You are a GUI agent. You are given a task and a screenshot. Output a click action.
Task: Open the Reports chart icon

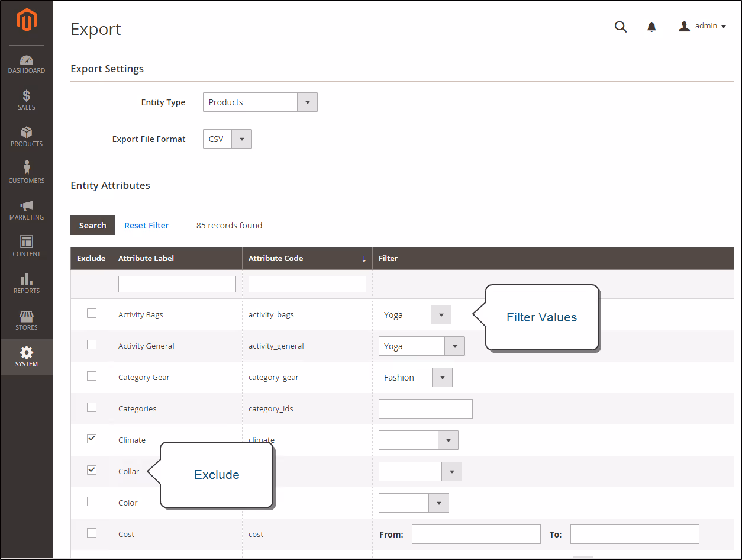point(26,283)
